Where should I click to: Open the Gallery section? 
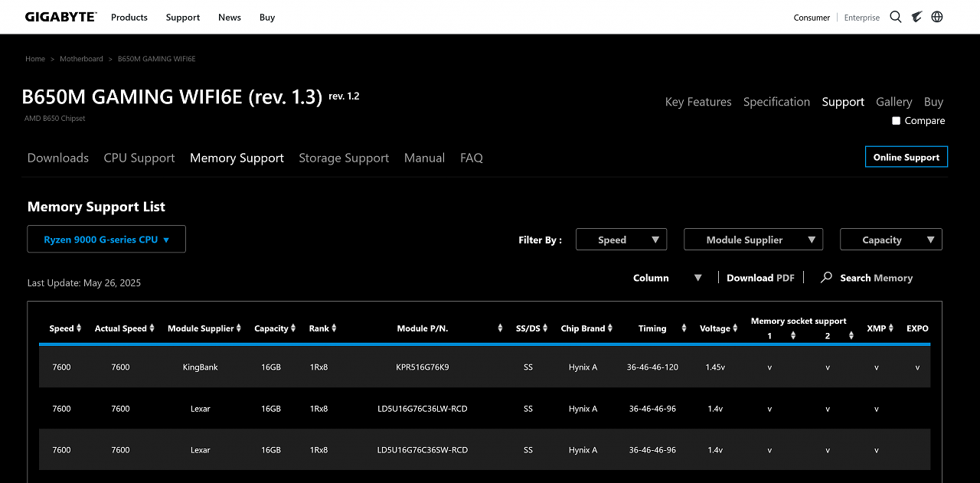tap(894, 102)
